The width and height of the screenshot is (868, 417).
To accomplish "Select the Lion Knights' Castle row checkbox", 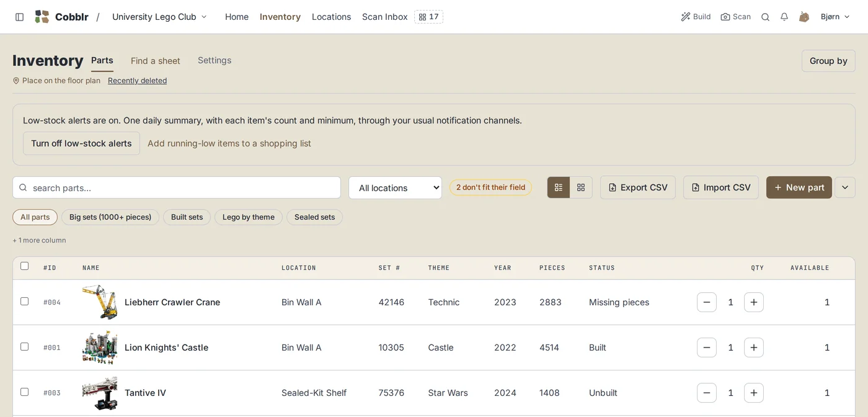I will (x=25, y=347).
